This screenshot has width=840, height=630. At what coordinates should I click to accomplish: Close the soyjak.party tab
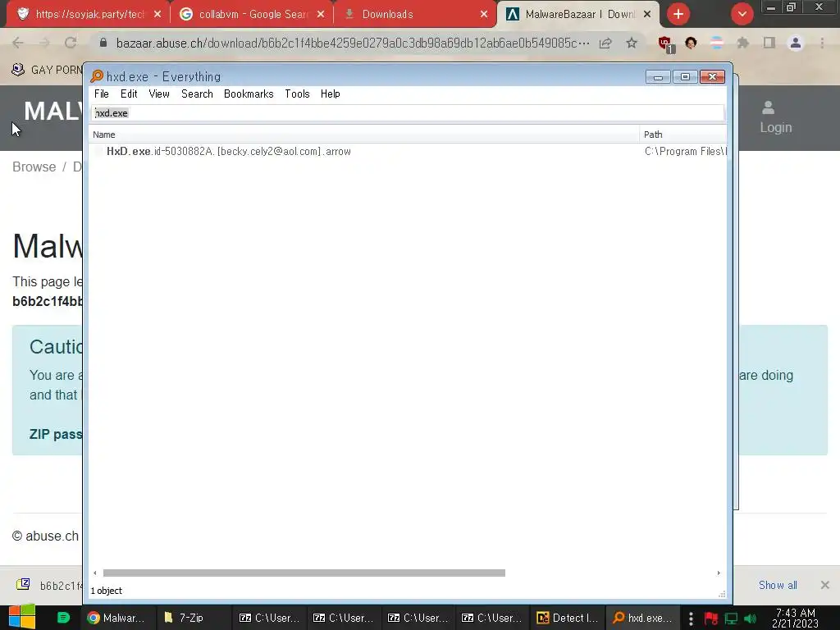pos(157,15)
